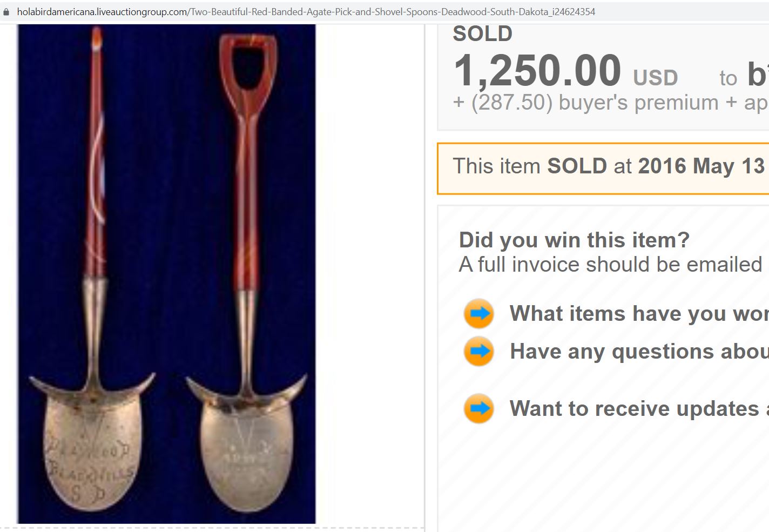
Task: Click the 1,250.00 sold price
Action: 537,71
